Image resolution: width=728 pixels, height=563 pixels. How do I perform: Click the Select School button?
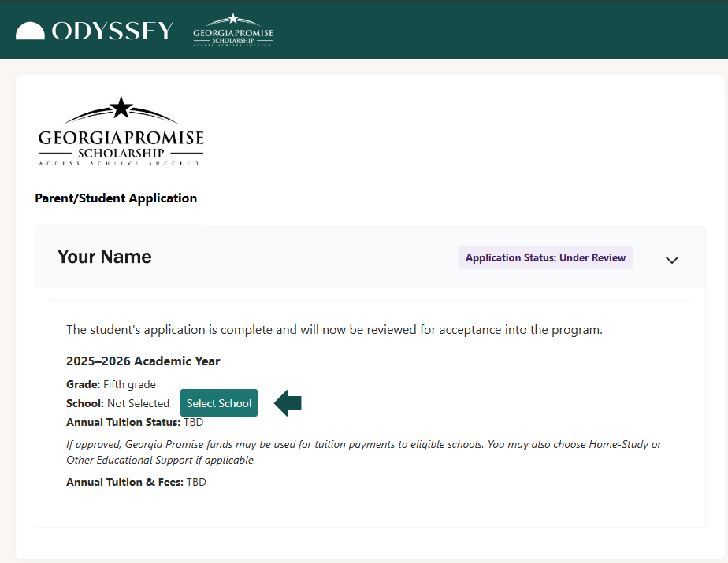coord(219,403)
